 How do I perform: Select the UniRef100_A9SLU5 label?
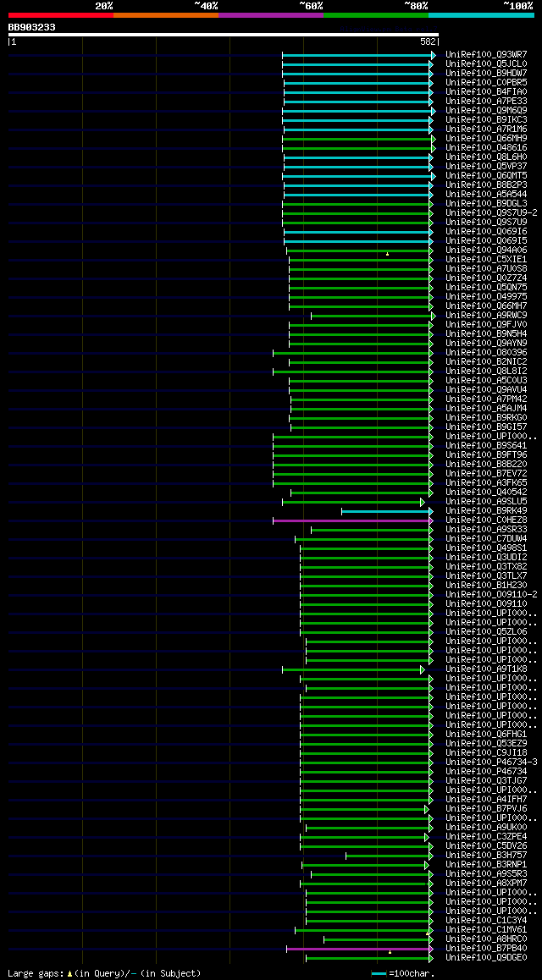tap(486, 502)
